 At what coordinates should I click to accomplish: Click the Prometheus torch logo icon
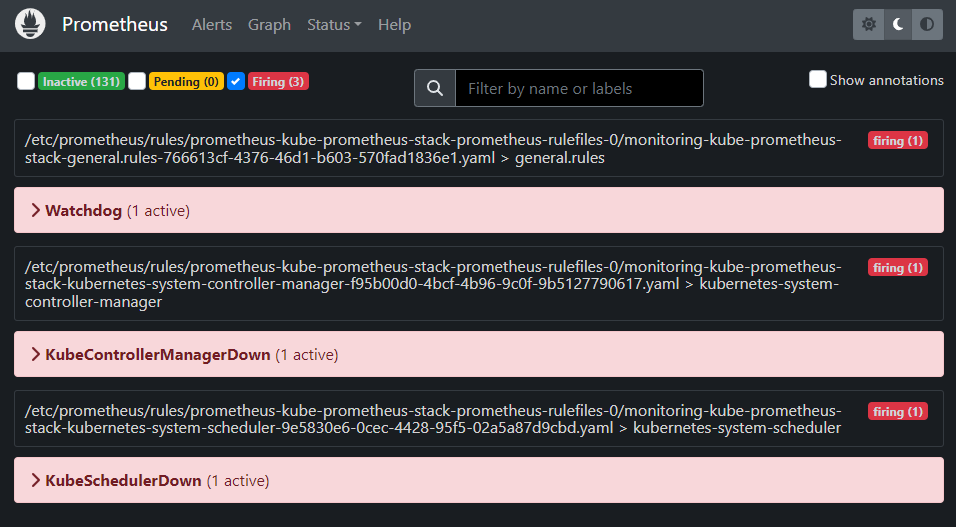click(x=30, y=24)
